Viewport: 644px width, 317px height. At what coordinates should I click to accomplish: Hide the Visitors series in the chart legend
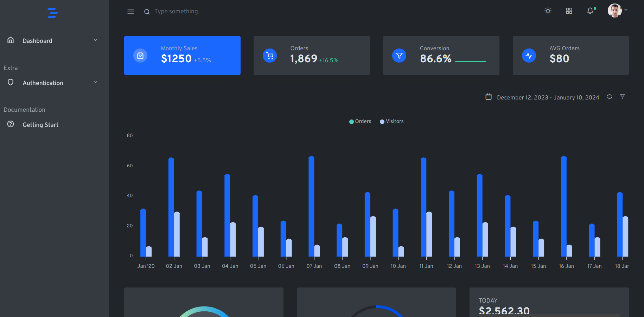click(x=391, y=121)
